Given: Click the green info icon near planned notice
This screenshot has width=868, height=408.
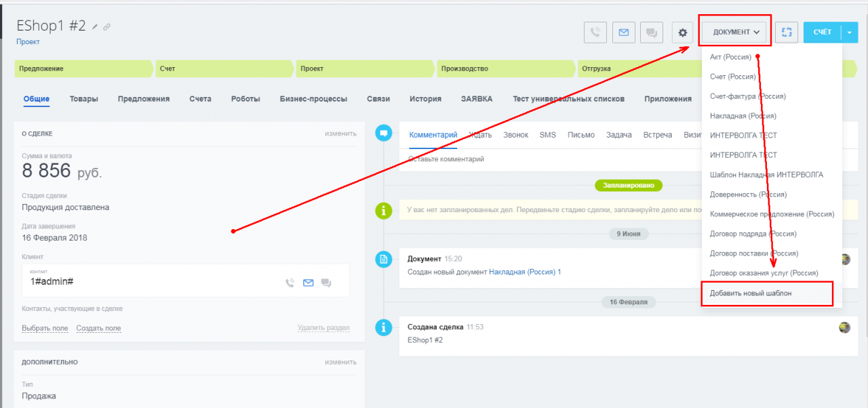Looking at the screenshot, I should (384, 210).
